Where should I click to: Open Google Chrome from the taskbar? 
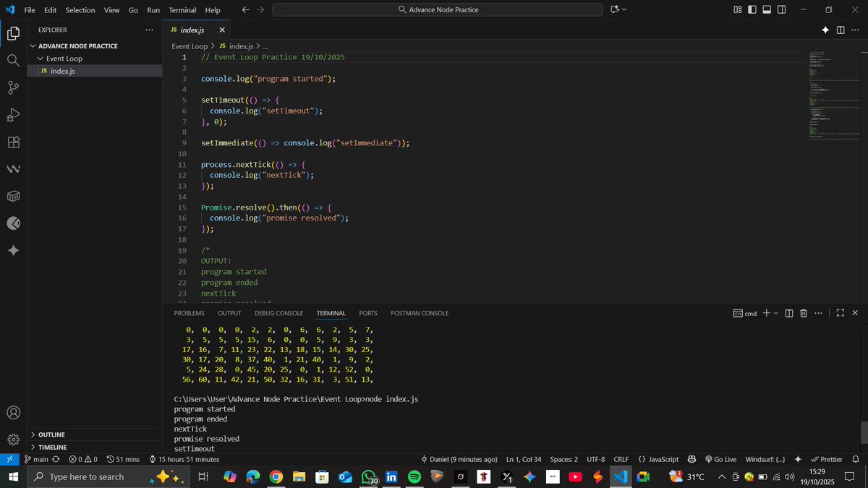coord(275,476)
